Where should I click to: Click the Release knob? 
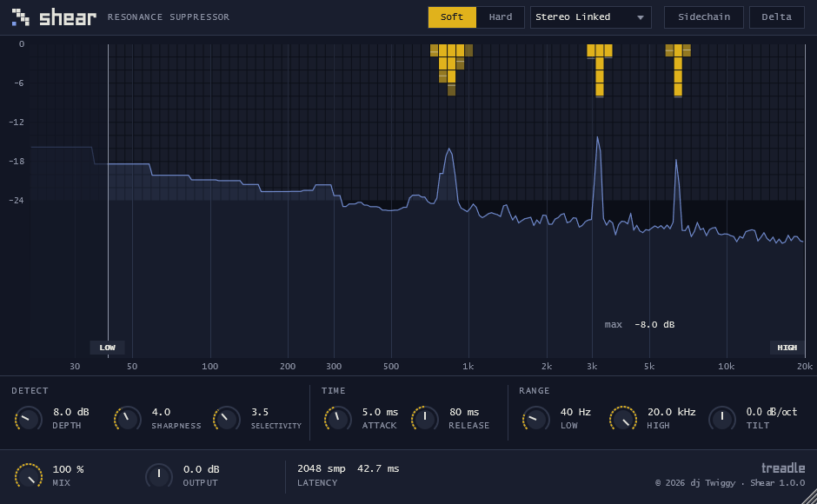(x=425, y=419)
